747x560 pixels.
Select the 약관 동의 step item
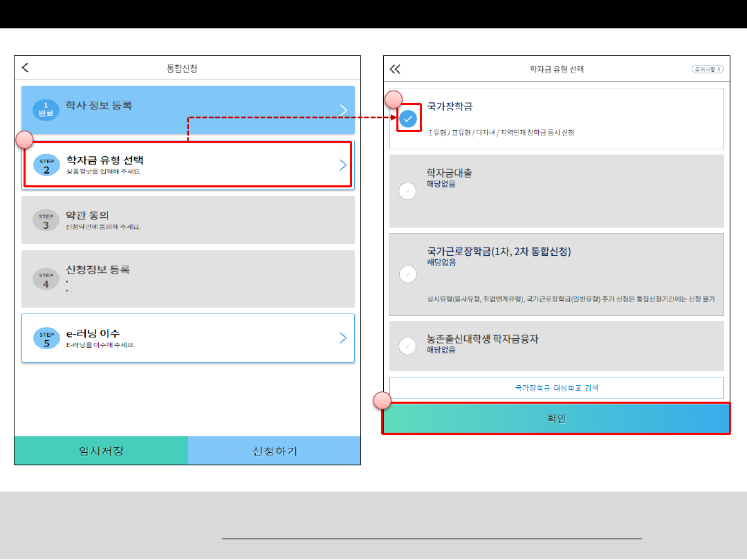(x=188, y=220)
